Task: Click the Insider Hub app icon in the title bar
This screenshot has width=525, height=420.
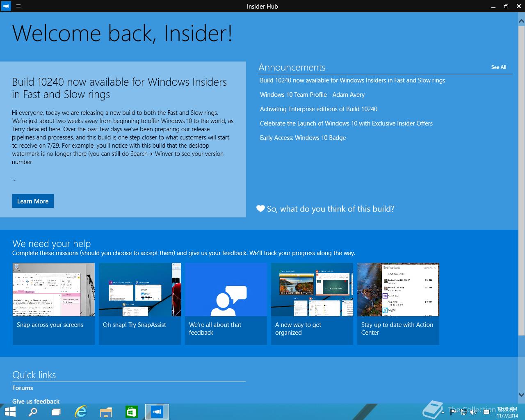Action: [6, 6]
